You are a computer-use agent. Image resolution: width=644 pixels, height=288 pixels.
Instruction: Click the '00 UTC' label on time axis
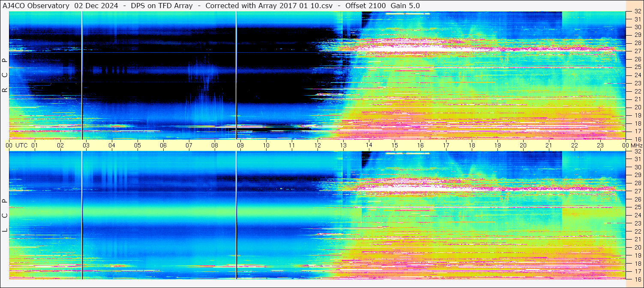17,145
